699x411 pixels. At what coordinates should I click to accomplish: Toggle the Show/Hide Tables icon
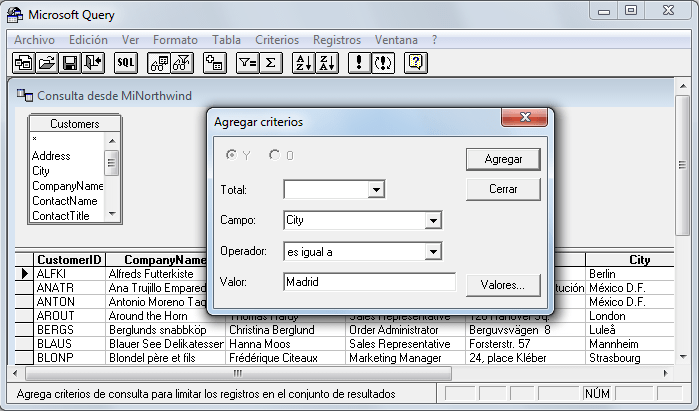tap(159, 63)
